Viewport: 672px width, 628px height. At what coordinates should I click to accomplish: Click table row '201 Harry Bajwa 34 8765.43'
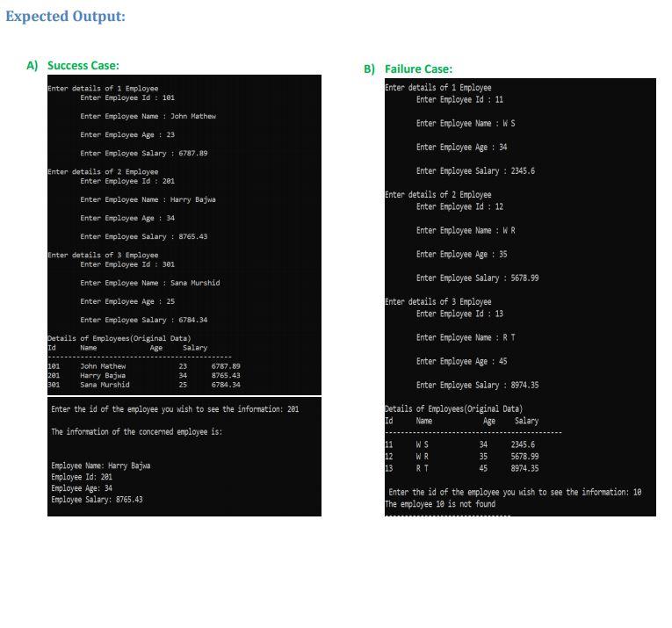click(x=144, y=375)
